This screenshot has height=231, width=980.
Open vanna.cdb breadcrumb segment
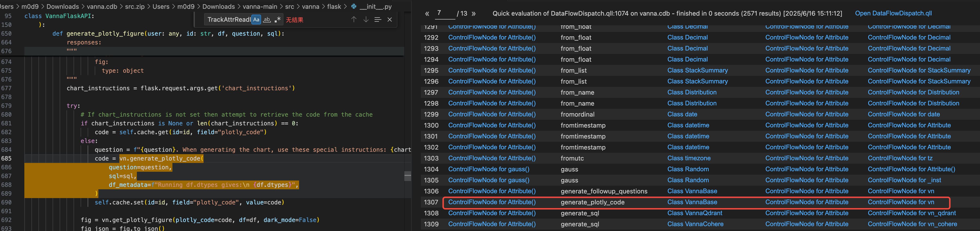pos(102,7)
